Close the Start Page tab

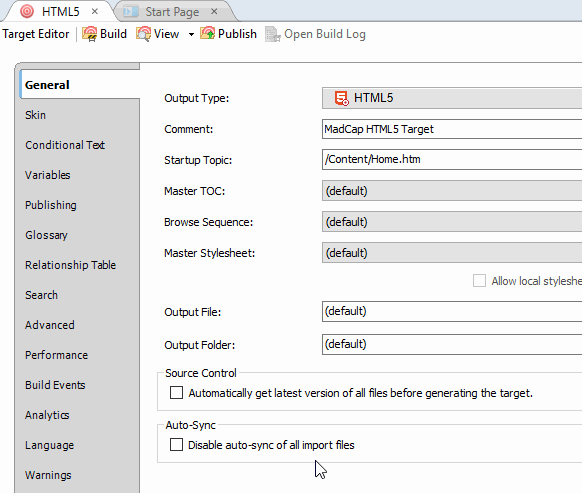tap(214, 12)
